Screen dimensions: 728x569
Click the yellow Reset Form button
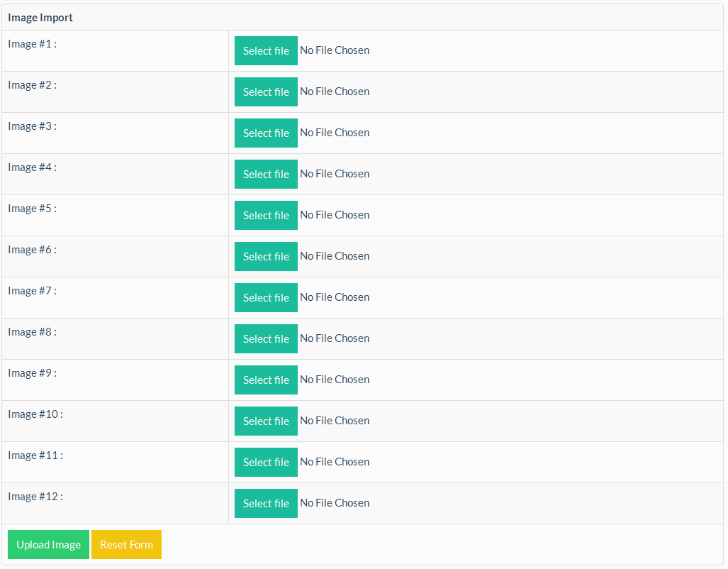[x=126, y=545]
